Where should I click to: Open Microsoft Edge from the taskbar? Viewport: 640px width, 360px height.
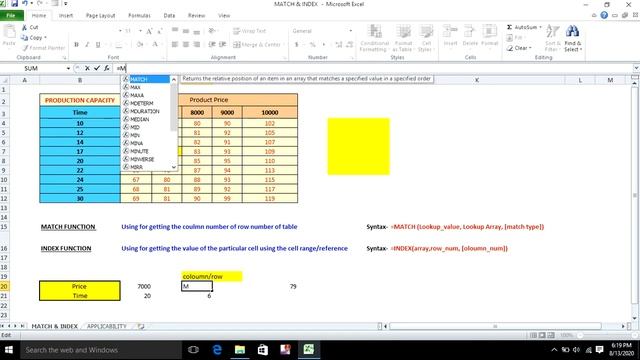click(x=217, y=350)
